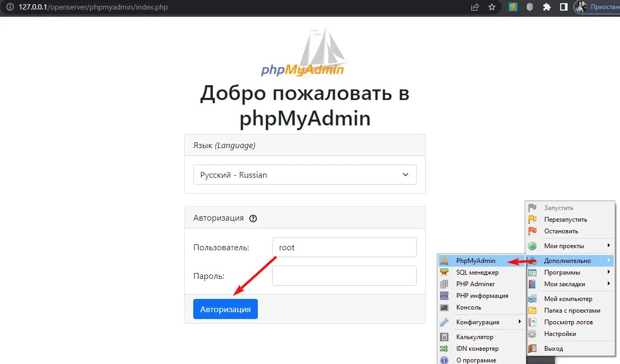Select О программе menu entry
Viewport: 620px width, 364px height.
(481, 360)
